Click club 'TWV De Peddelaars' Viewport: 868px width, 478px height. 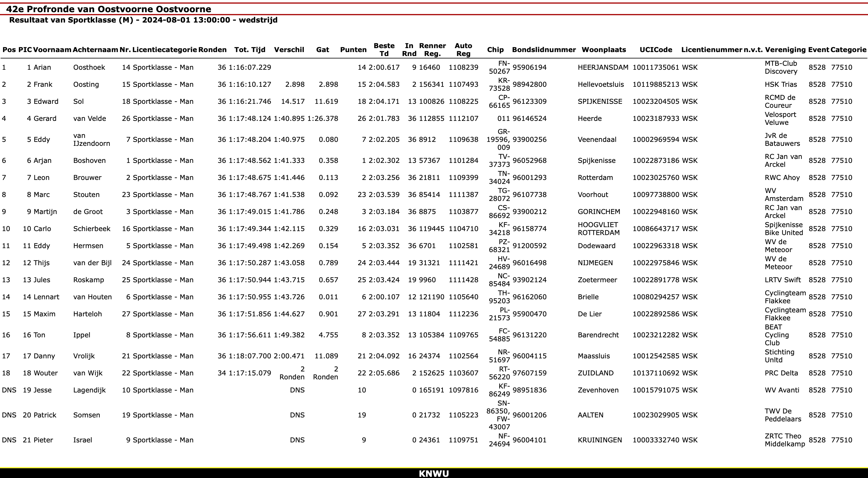click(x=783, y=415)
